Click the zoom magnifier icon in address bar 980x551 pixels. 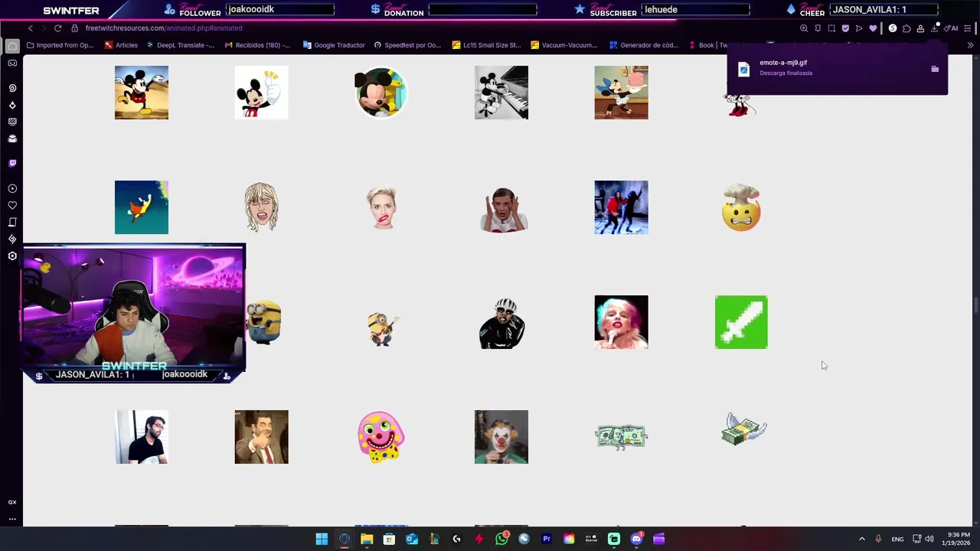point(804,28)
